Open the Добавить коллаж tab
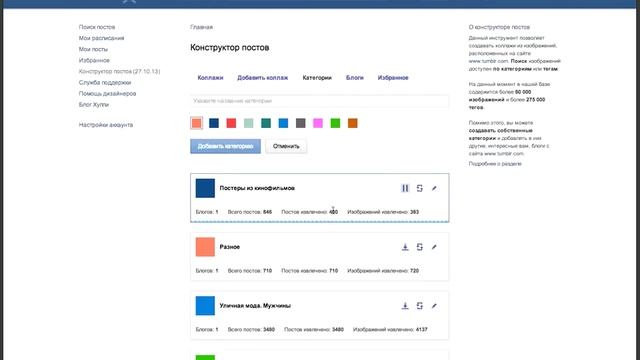The height and width of the screenshot is (360, 640). (262, 78)
